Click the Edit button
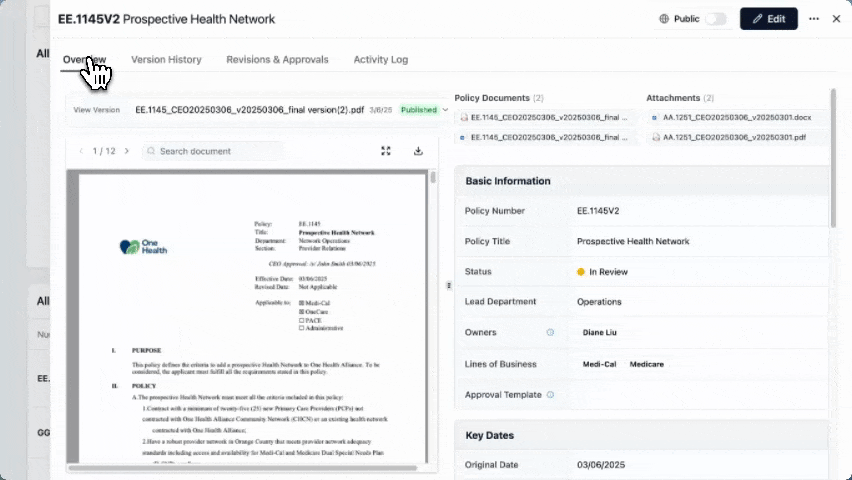Image resolution: width=852 pixels, height=480 pixels. tap(768, 19)
